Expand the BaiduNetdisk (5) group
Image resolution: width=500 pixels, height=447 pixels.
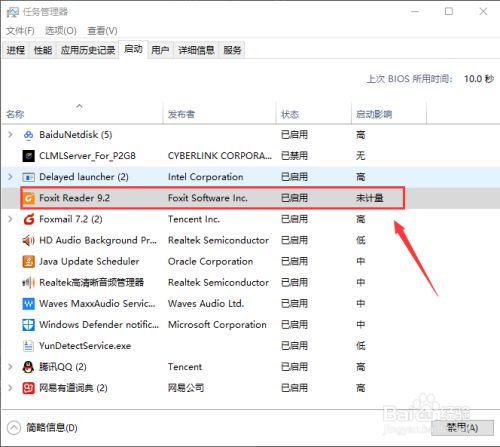pyautogui.click(x=10, y=135)
